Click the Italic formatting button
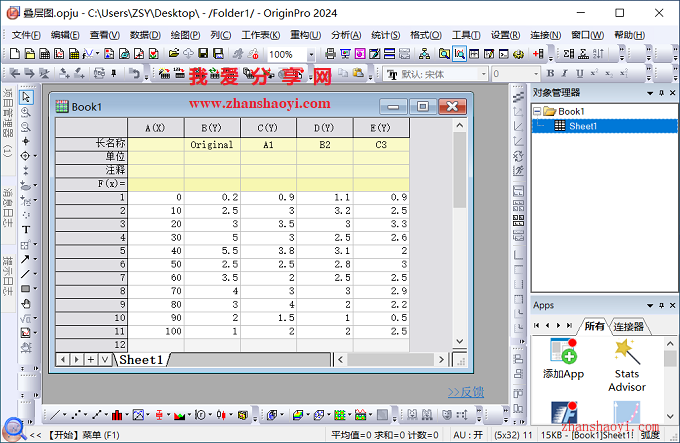The image size is (680, 443). click(x=565, y=73)
